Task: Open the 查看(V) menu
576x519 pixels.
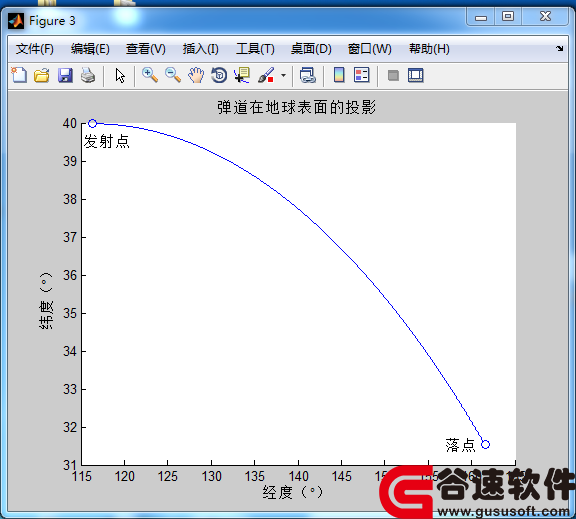Action: coord(145,49)
